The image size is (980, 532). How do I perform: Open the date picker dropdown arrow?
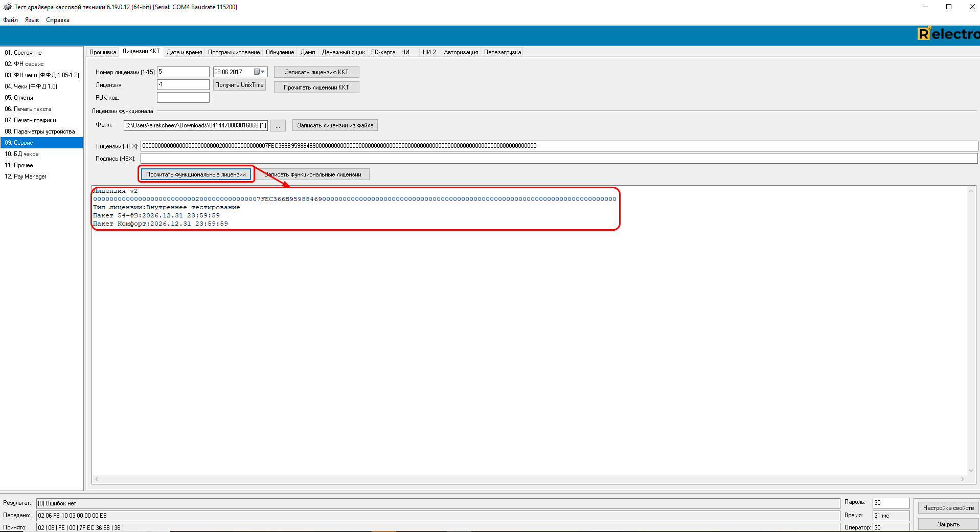pos(262,72)
